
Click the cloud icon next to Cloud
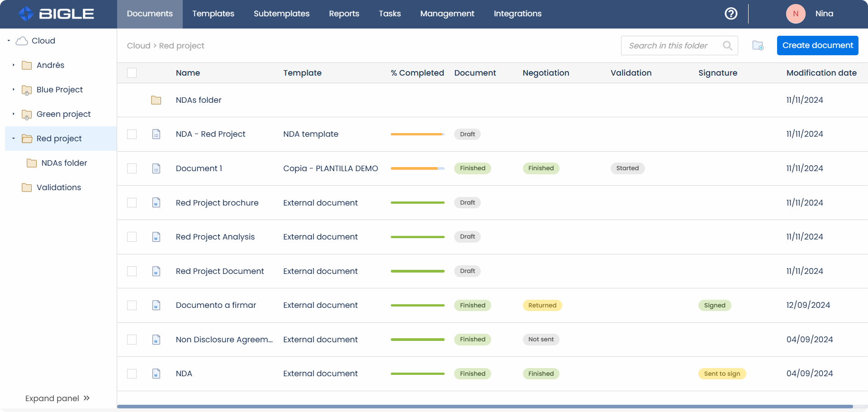tap(22, 40)
